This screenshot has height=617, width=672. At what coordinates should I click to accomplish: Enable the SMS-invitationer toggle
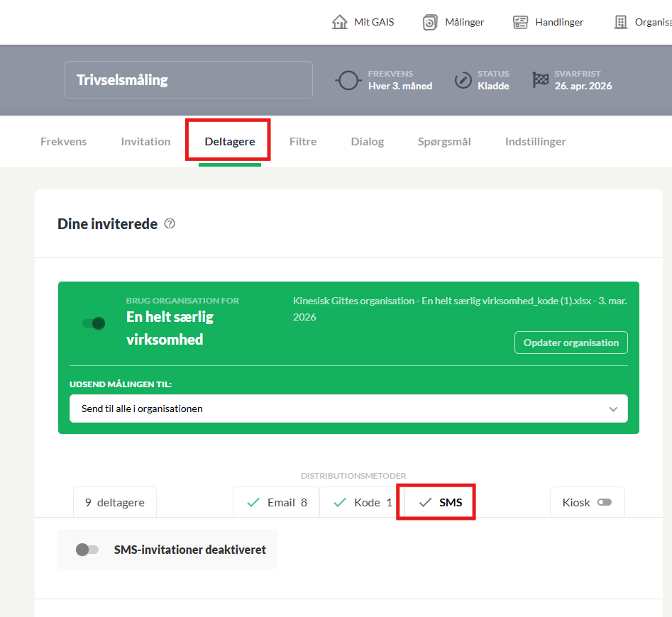pyautogui.click(x=87, y=550)
